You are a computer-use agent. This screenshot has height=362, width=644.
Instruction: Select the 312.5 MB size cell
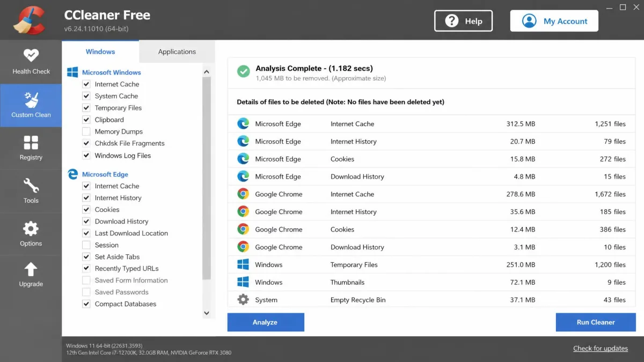521,124
